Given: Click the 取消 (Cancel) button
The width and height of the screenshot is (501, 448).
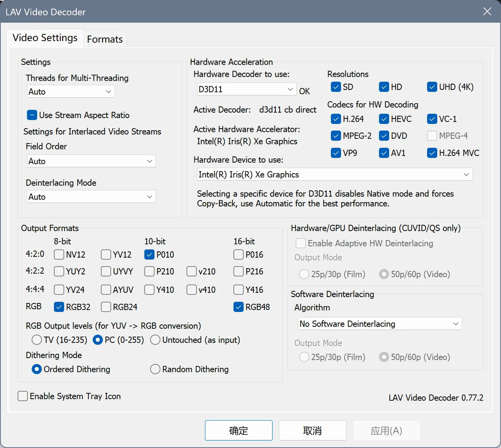Looking at the screenshot, I should 312,431.
